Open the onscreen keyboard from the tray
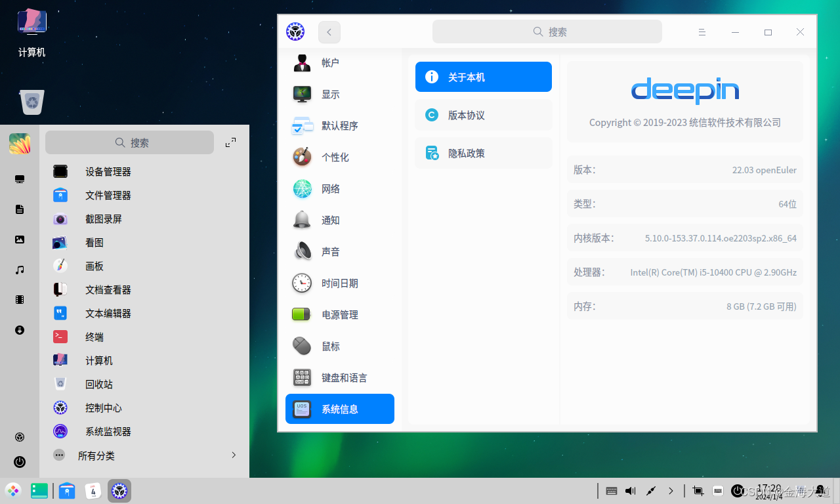The width and height of the screenshot is (840, 504). (x=611, y=491)
